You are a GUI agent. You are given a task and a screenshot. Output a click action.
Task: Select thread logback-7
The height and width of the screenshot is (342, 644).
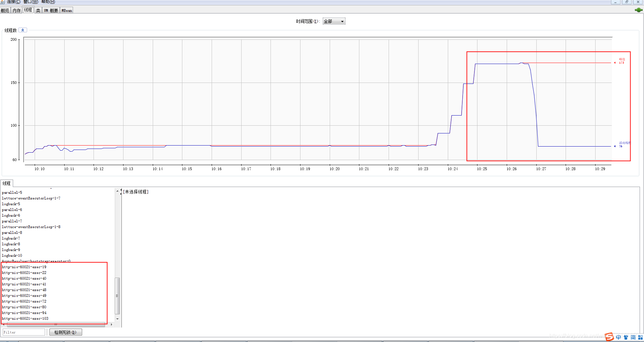pyautogui.click(x=11, y=239)
